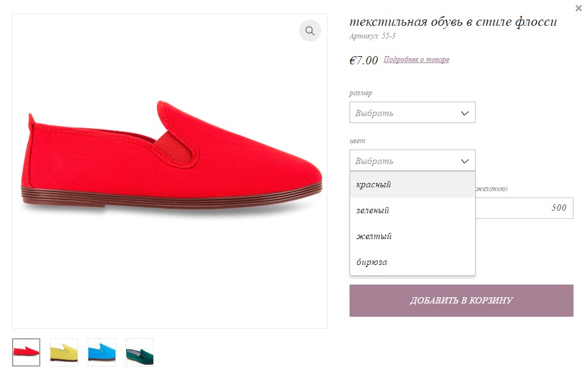Select зеленый from the color list
The image size is (588, 371).
tap(413, 211)
